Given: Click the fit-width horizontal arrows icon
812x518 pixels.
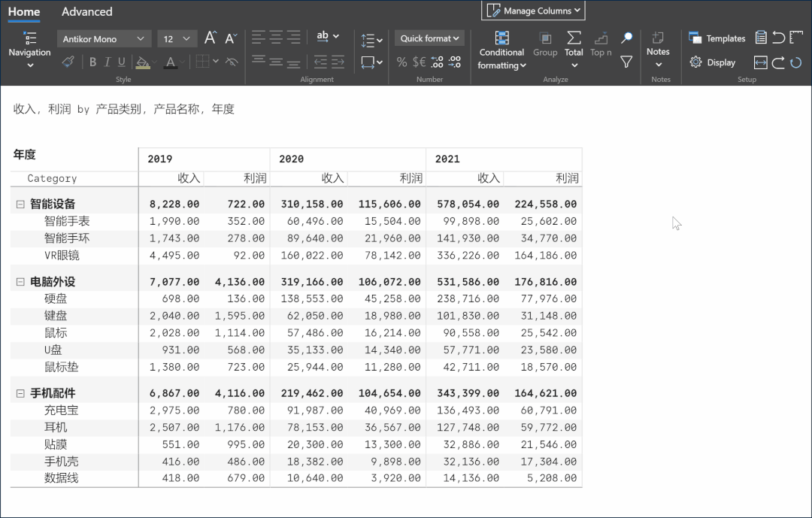Looking at the screenshot, I should (x=761, y=62).
